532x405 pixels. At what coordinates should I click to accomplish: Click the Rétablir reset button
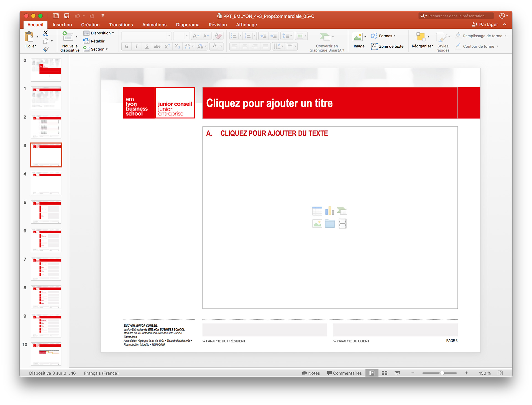[x=94, y=41]
